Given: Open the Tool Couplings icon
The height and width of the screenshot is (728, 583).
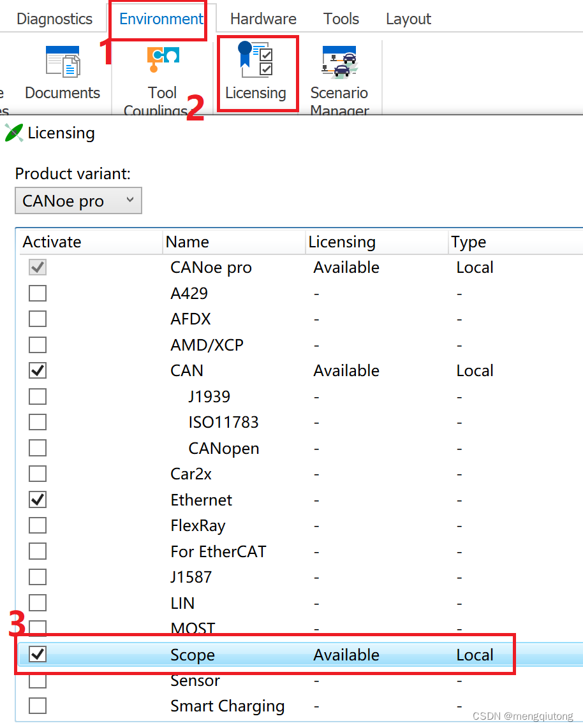Looking at the screenshot, I should (163, 60).
